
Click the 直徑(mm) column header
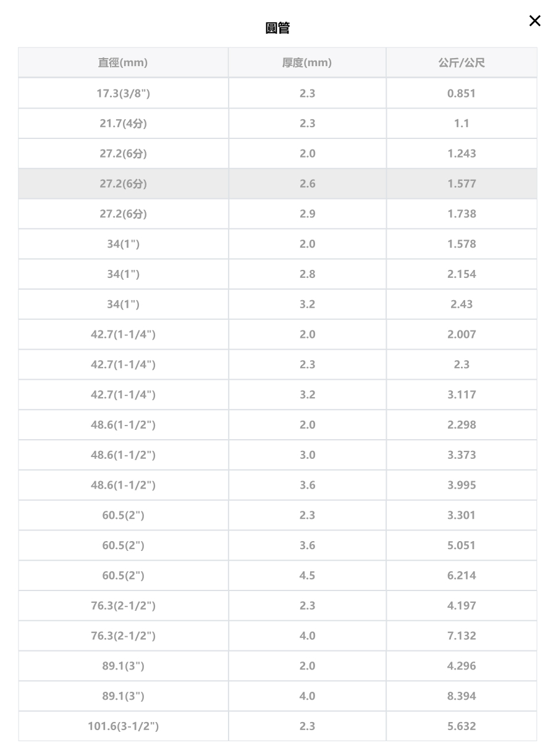(123, 62)
